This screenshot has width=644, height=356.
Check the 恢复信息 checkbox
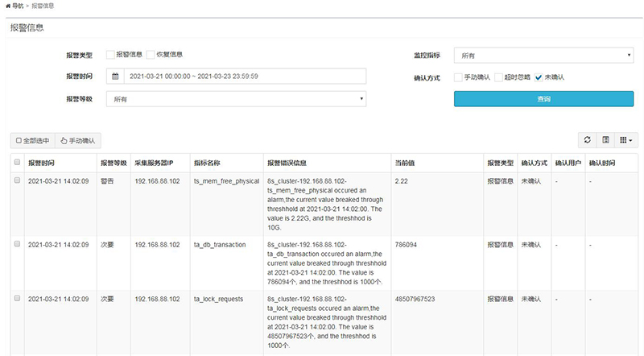coord(151,55)
